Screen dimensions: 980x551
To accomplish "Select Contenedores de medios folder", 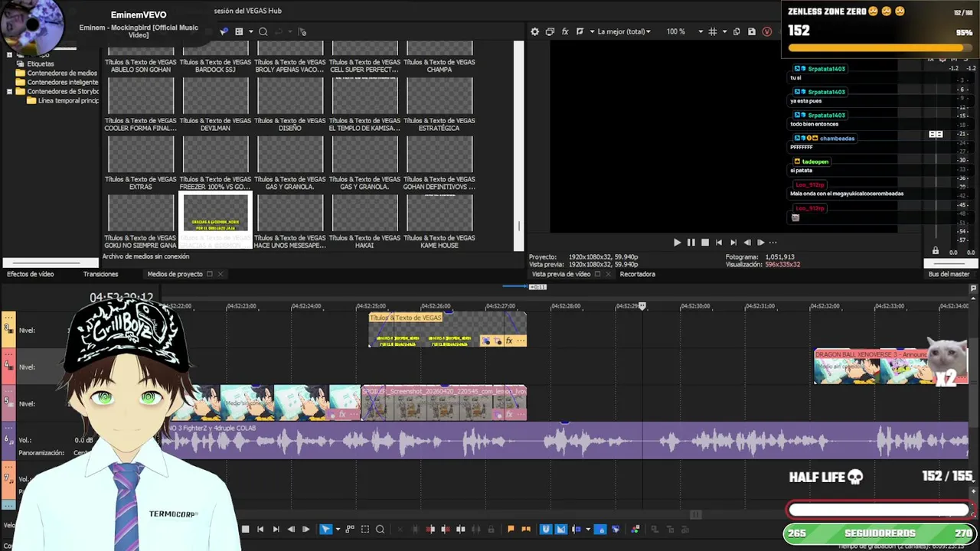I will click(62, 73).
